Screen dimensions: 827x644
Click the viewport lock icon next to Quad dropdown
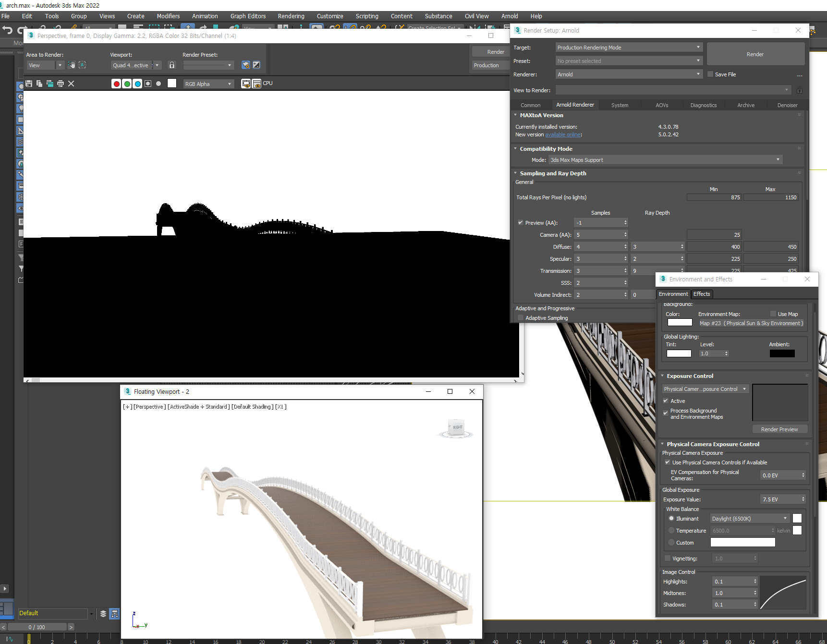pyautogui.click(x=171, y=64)
